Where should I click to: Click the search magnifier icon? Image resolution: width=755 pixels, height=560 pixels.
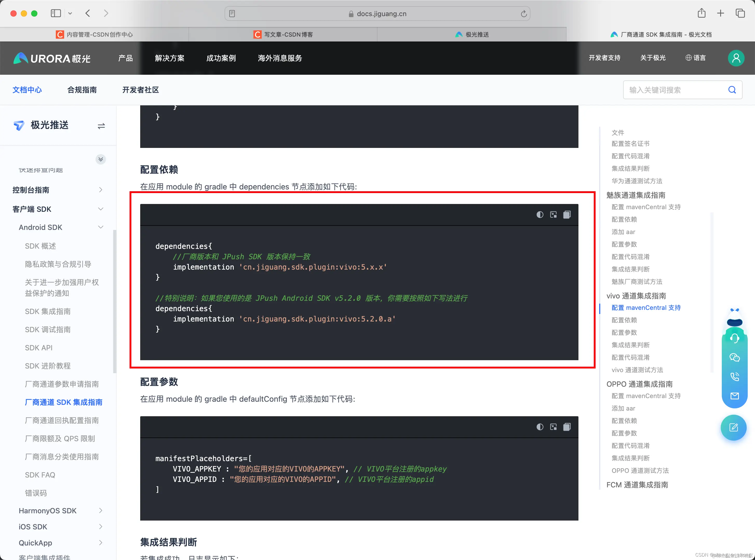pyautogui.click(x=732, y=90)
